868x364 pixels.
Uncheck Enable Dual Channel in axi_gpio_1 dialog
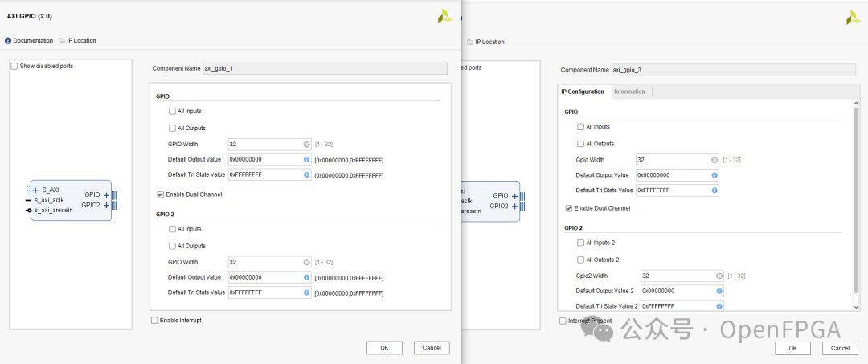coord(161,194)
